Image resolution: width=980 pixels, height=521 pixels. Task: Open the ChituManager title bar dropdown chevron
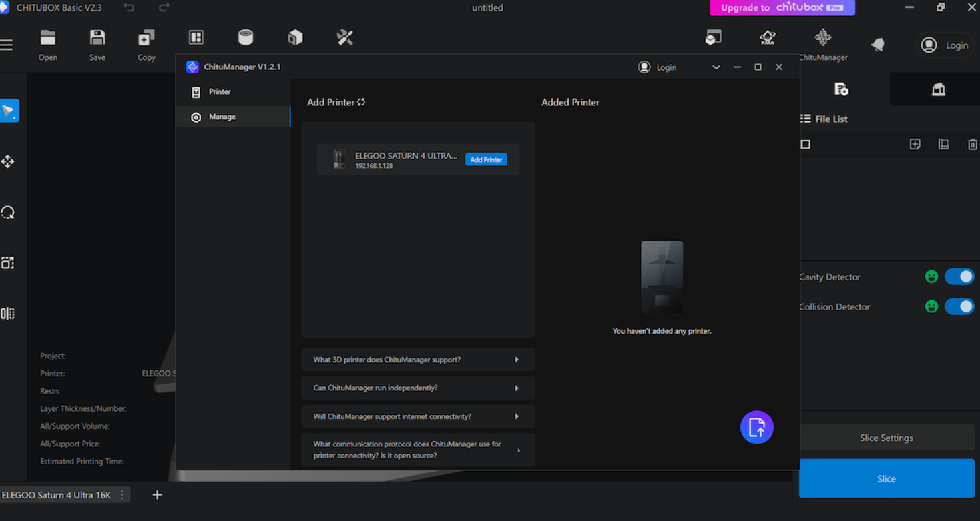pyautogui.click(x=716, y=67)
